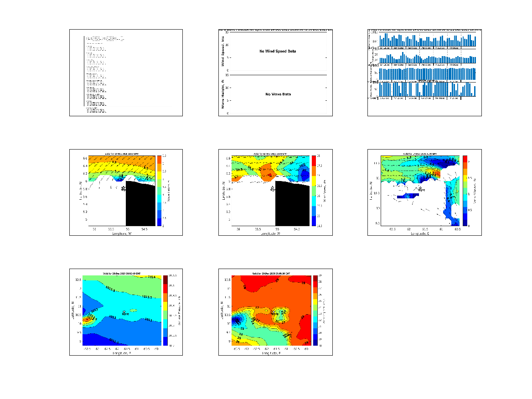Select the current speed map colorbar
Image resolution: width=532 pixels, height=399 pixels.
(x=465, y=191)
